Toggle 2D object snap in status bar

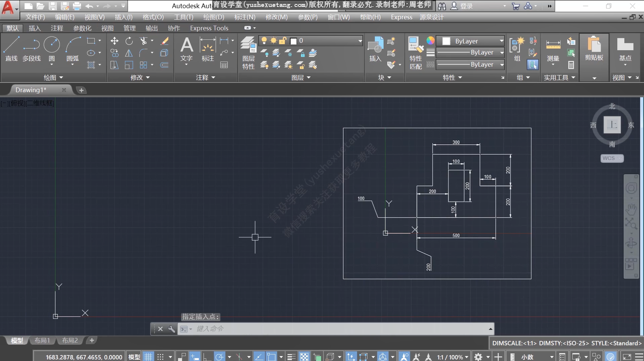[271, 357]
